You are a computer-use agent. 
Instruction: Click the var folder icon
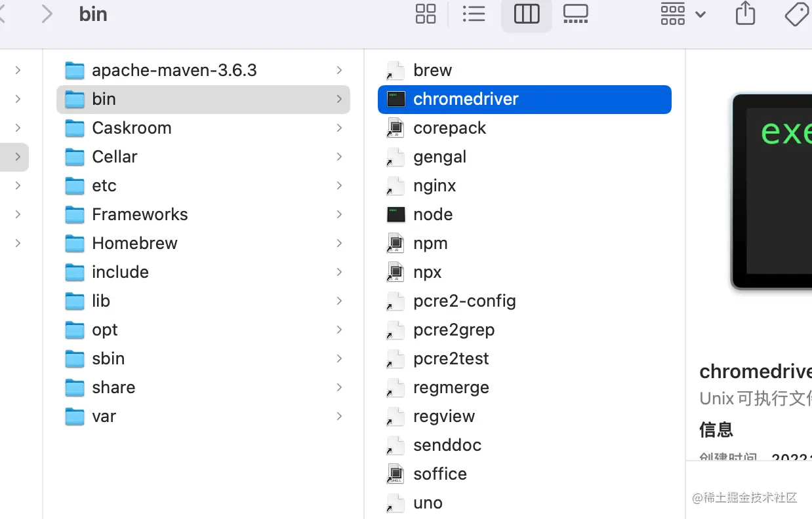75,416
